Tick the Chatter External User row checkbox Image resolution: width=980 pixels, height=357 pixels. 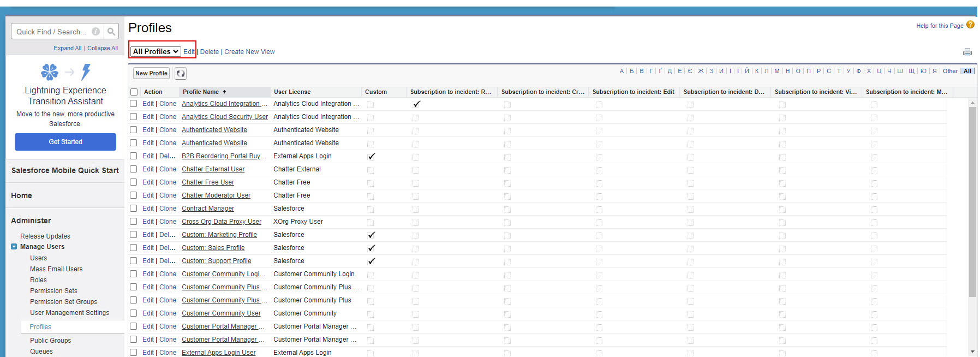click(133, 169)
